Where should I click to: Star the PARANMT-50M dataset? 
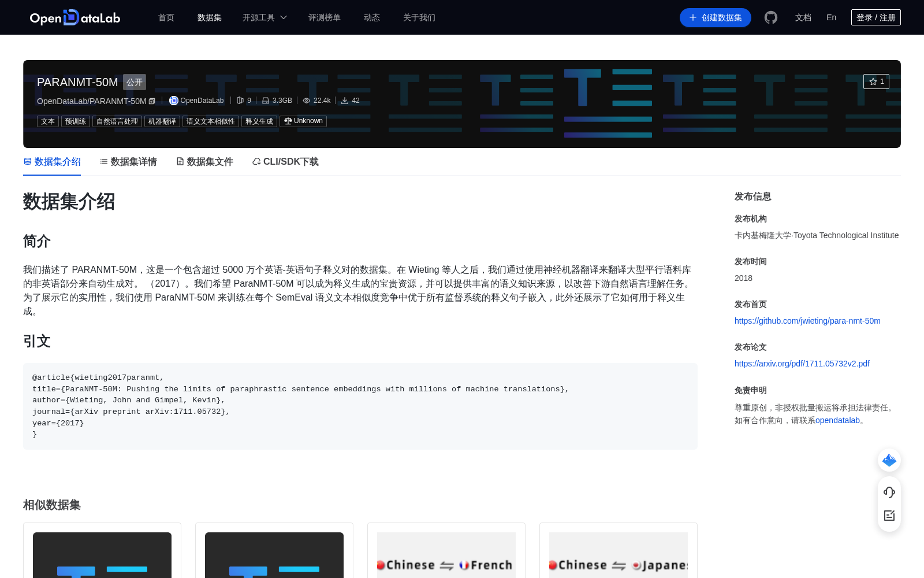click(876, 81)
